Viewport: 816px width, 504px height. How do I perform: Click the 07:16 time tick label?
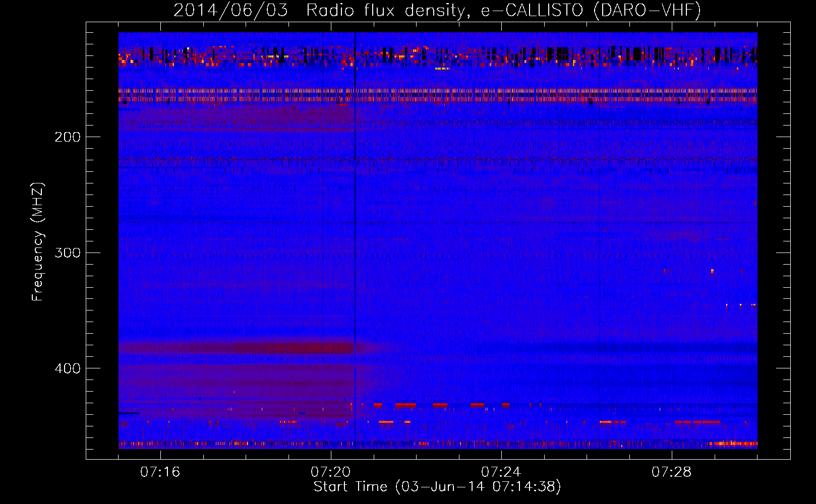pyautogui.click(x=160, y=472)
